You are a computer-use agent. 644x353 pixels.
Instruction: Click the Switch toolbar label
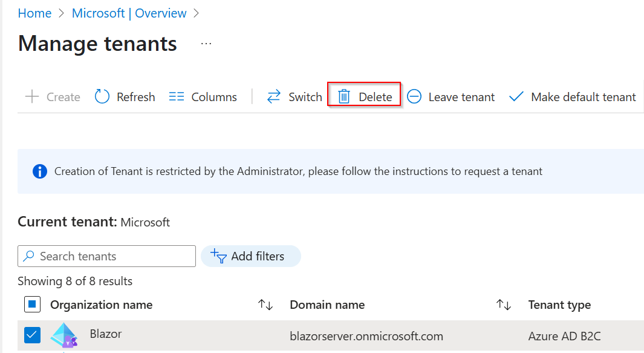[x=305, y=97]
